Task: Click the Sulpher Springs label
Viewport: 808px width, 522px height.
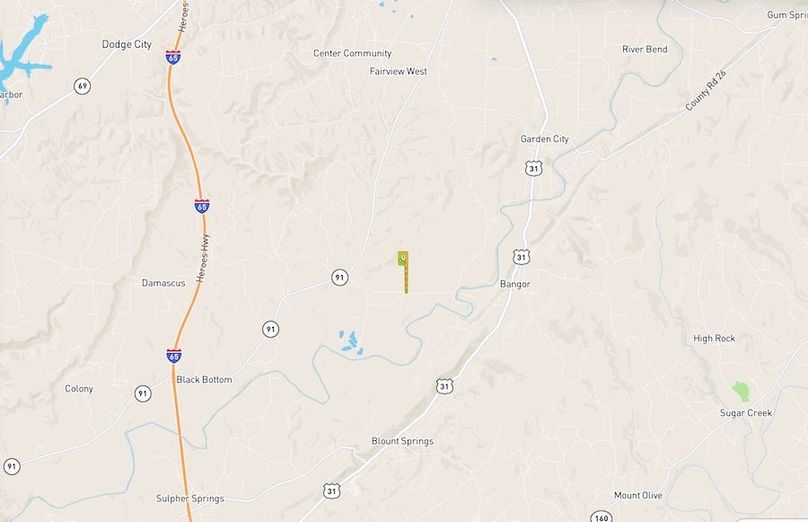Action: pos(190,499)
